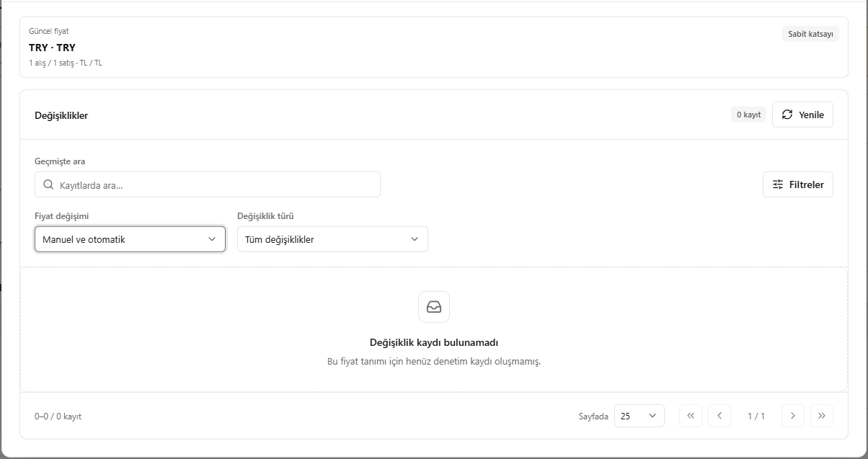This screenshot has height=459, width=868.
Task: Go to previous page arrow
Action: [x=719, y=416]
